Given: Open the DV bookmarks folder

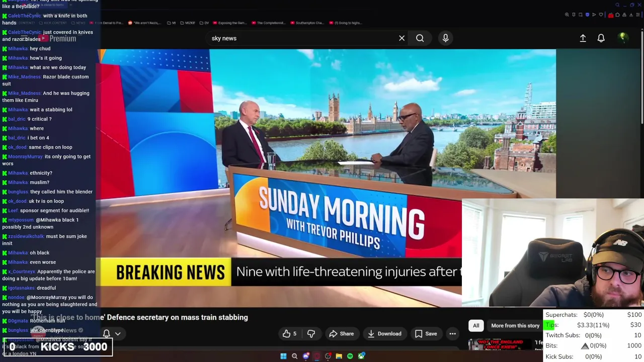Looking at the screenshot, I should [x=204, y=23].
